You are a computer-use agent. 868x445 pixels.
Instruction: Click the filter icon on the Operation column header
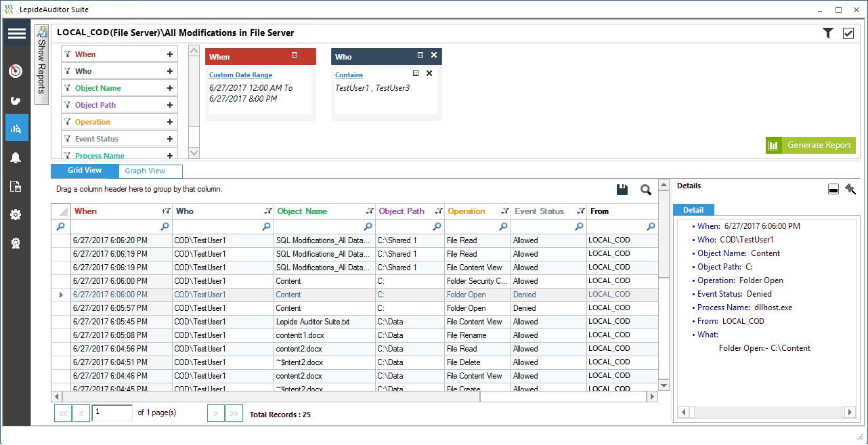point(504,211)
